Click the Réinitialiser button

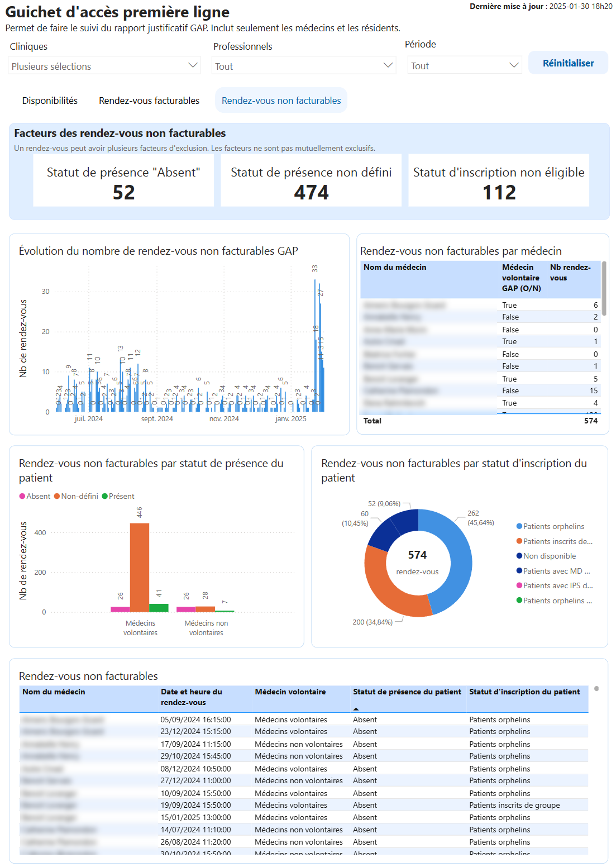tap(568, 63)
